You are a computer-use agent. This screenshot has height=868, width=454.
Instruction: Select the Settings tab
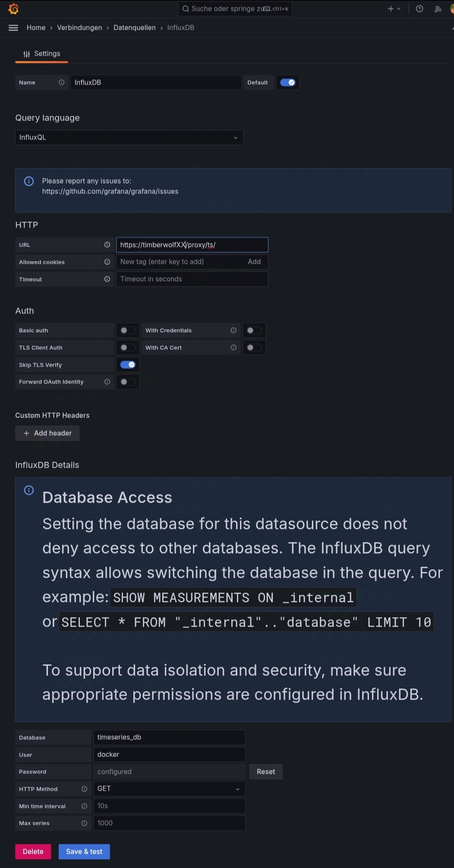click(x=42, y=54)
